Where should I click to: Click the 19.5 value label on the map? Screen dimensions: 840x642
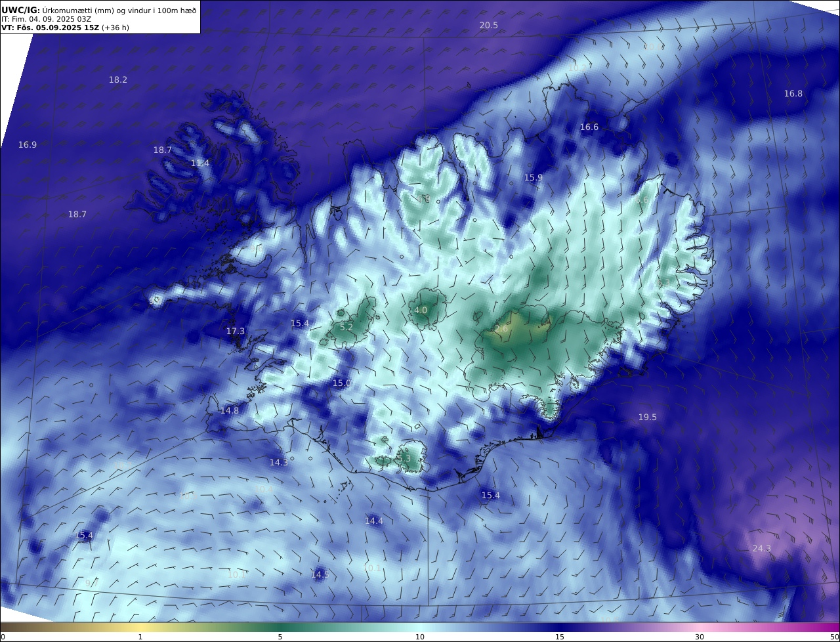pos(648,417)
